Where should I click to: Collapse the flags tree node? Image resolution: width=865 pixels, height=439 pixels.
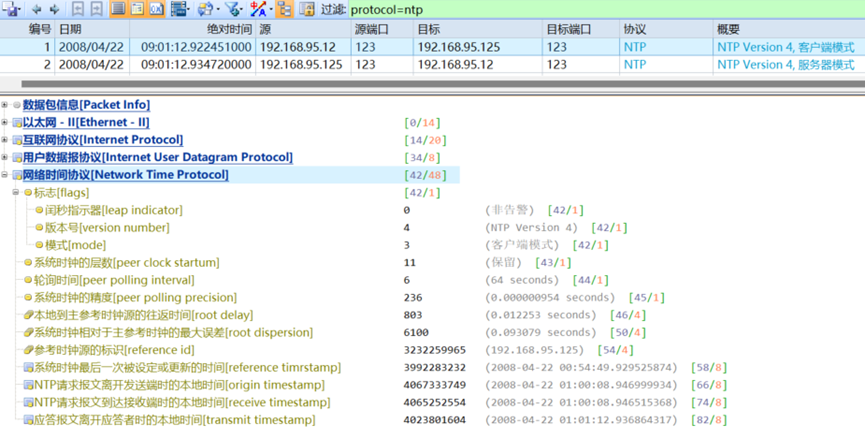(17, 192)
